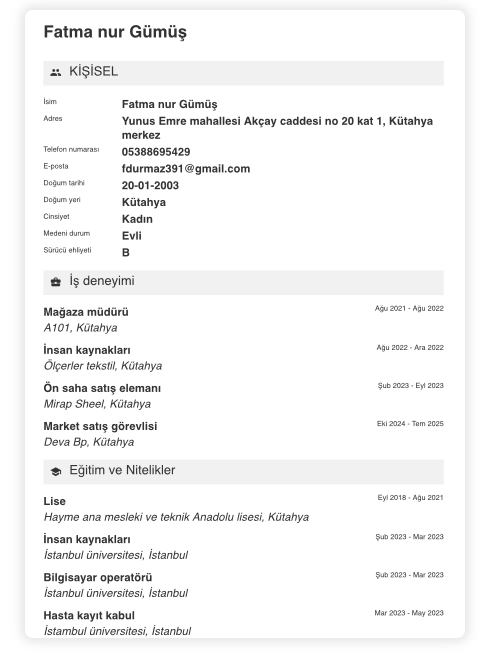486x653 pixels.
Task: Click the birth date 20-01-2003
Action: tap(150, 185)
